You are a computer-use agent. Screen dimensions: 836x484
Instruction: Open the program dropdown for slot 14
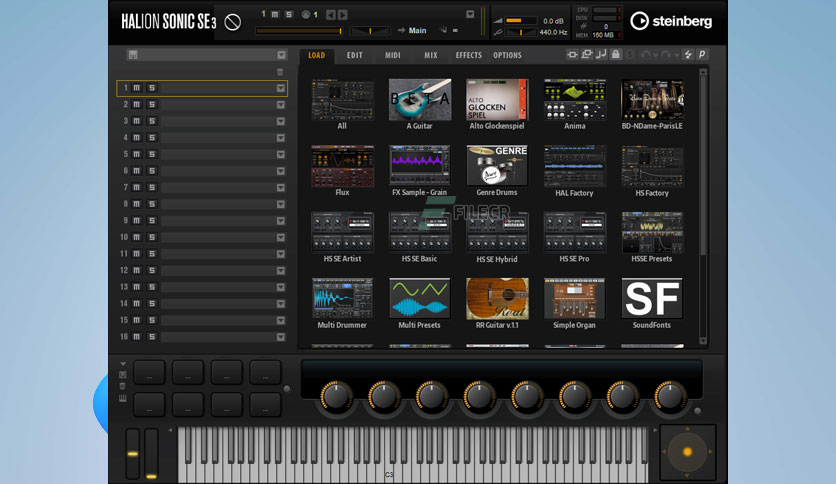280,303
